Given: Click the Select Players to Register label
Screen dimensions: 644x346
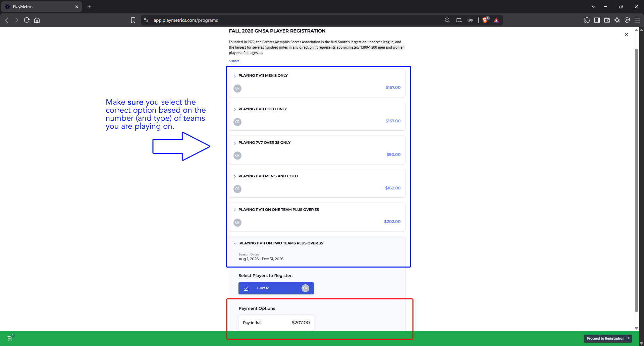Looking at the screenshot, I should tap(266, 276).
